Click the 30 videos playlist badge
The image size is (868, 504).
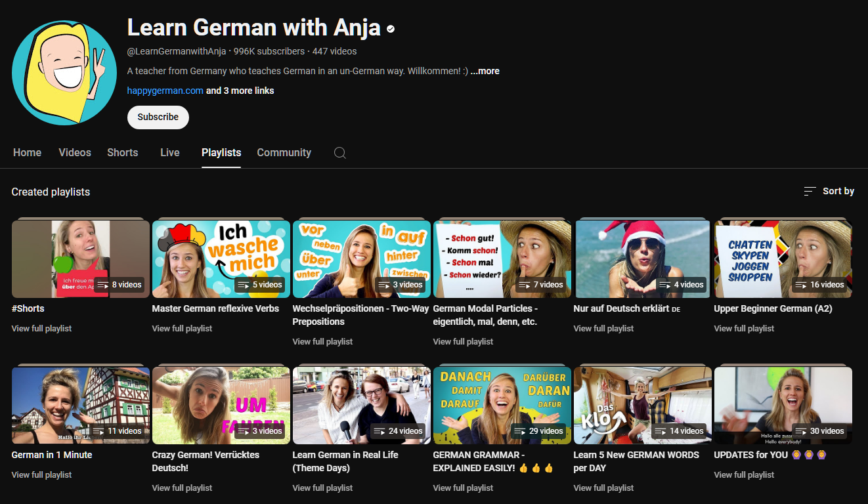(819, 431)
